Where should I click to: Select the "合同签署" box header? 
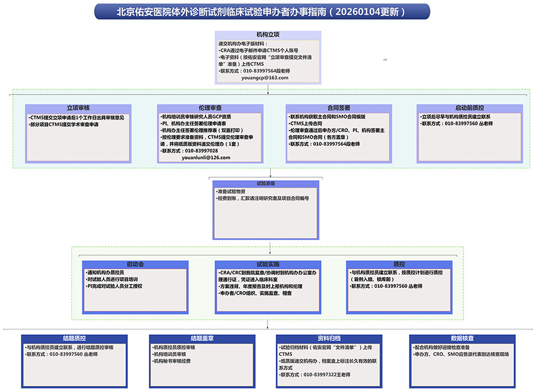339,108
